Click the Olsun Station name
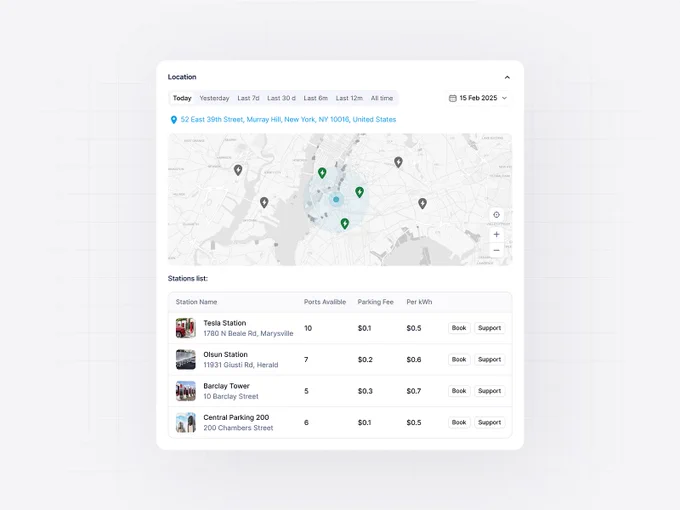 226,355
